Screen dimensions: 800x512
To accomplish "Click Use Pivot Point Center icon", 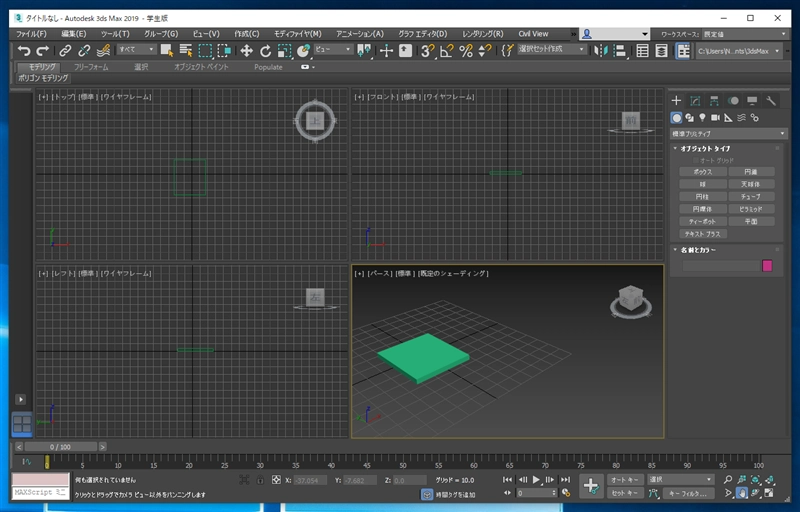I will click(364, 50).
